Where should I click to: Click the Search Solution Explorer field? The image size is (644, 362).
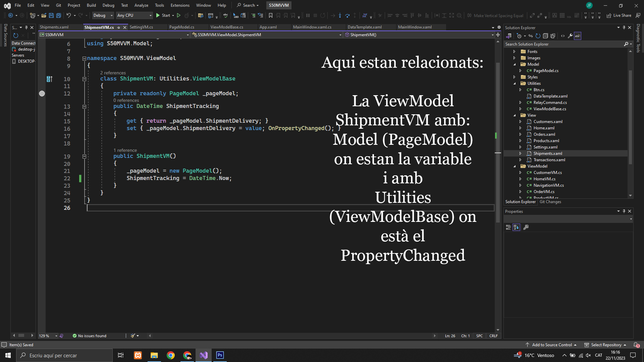tap(563, 44)
